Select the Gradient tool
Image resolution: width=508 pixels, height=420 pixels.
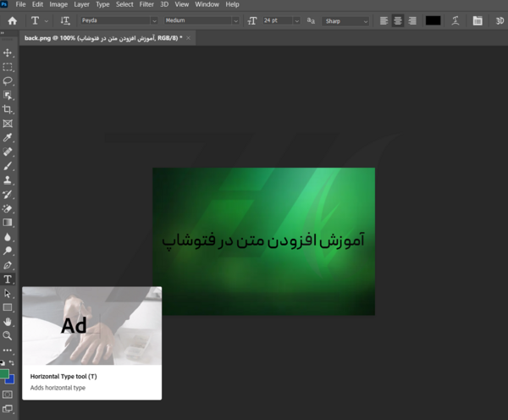pyautogui.click(x=8, y=223)
